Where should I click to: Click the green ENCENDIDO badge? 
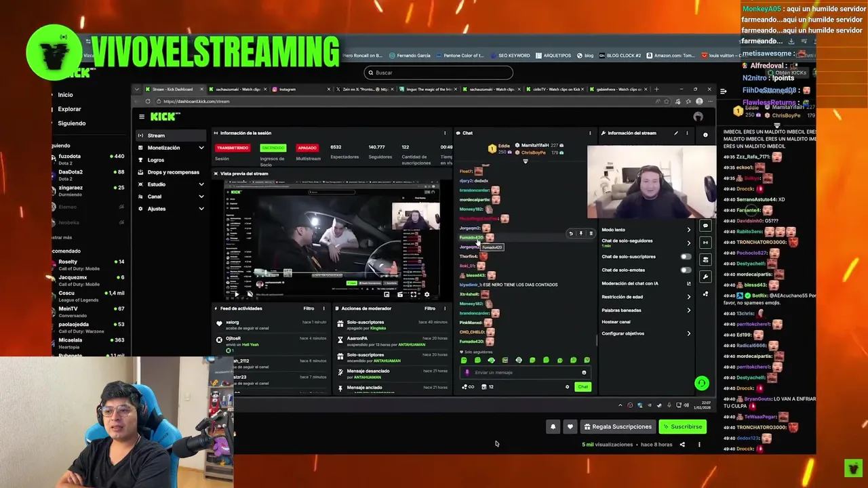[273, 148]
